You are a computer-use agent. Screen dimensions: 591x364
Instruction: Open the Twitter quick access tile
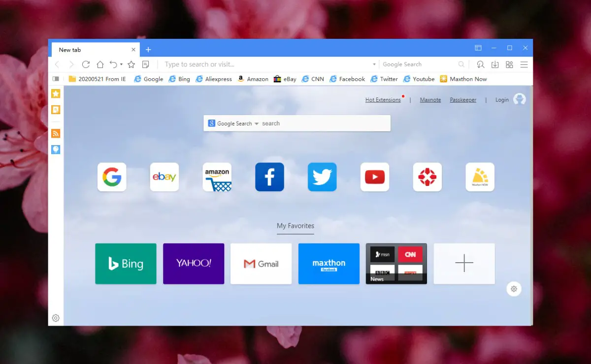click(x=322, y=177)
